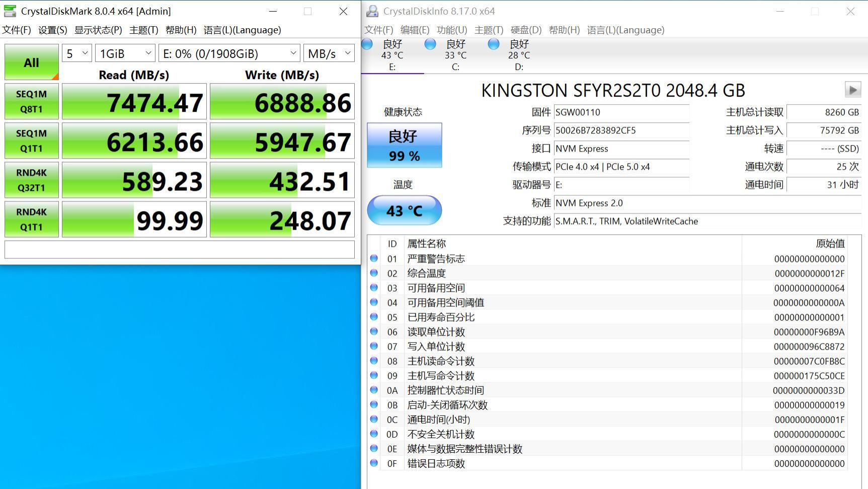868x489 pixels.
Task: Click the CrystalDiskMark app icon in title bar
Action: (x=10, y=11)
